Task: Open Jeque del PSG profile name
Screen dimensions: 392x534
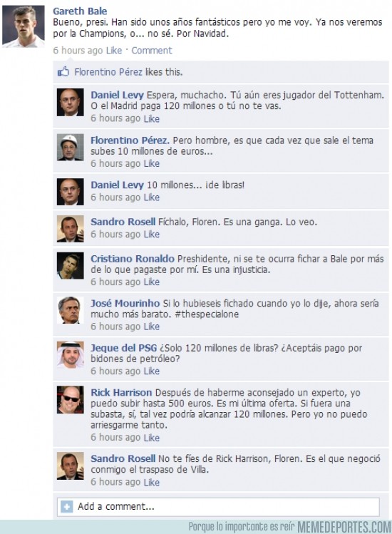Action: click(x=123, y=348)
